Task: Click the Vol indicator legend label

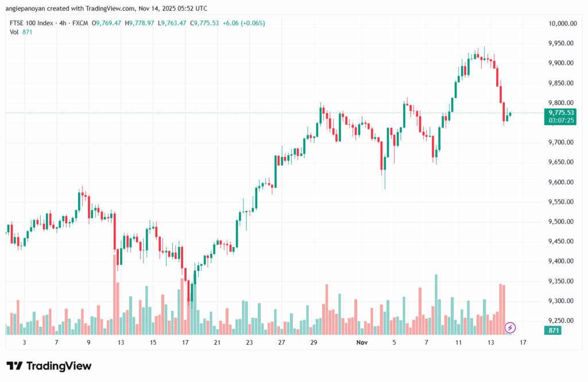Action: pyautogui.click(x=14, y=32)
